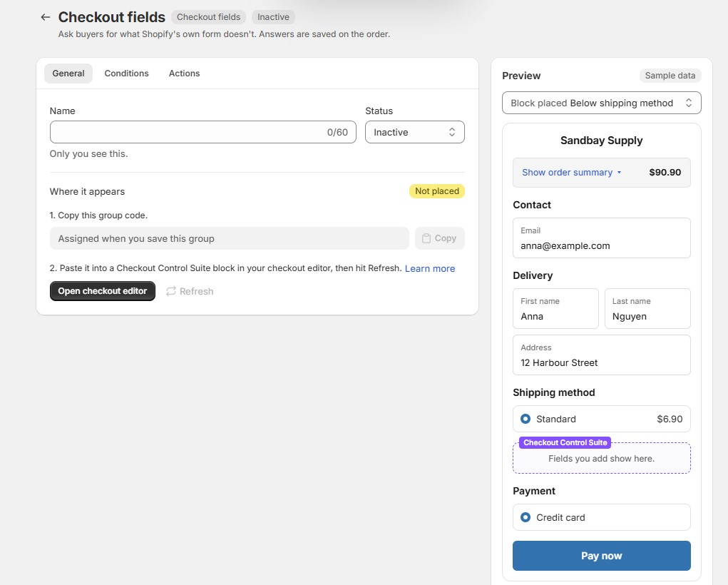
Task: Click the Contact heading in preview
Action: (532, 205)
